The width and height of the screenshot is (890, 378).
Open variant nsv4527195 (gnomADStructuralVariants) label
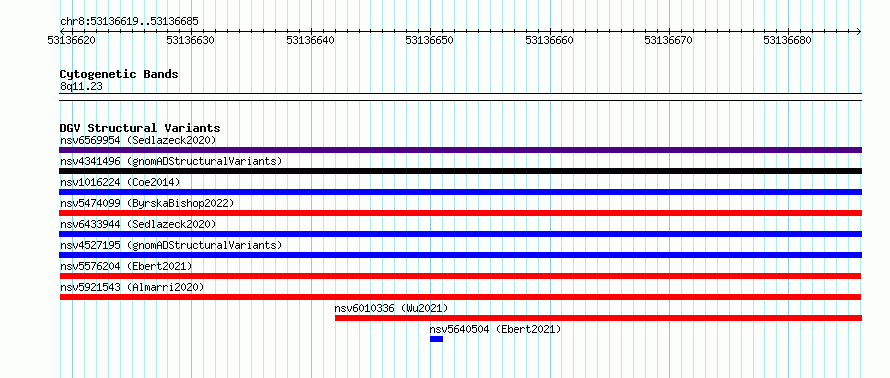click(171, 245)
